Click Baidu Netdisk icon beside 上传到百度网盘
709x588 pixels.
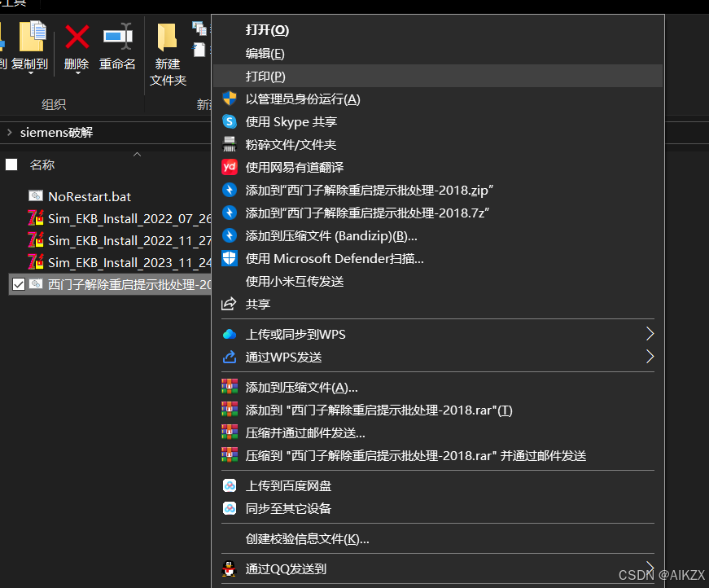click(230, 485)
